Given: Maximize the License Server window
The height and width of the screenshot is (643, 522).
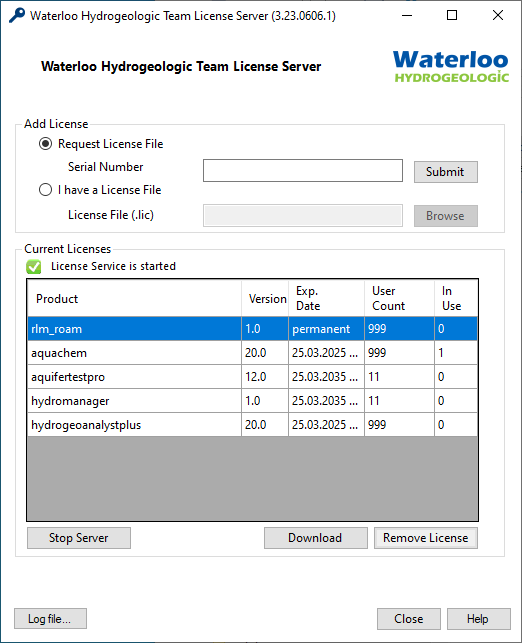Looking at the screenshot, I should pyautogui.click(x=452, y=16).
